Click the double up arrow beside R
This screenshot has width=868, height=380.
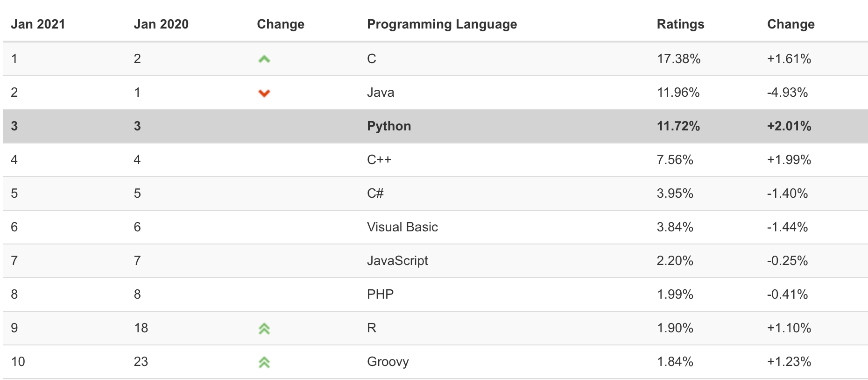pos(264,329)
